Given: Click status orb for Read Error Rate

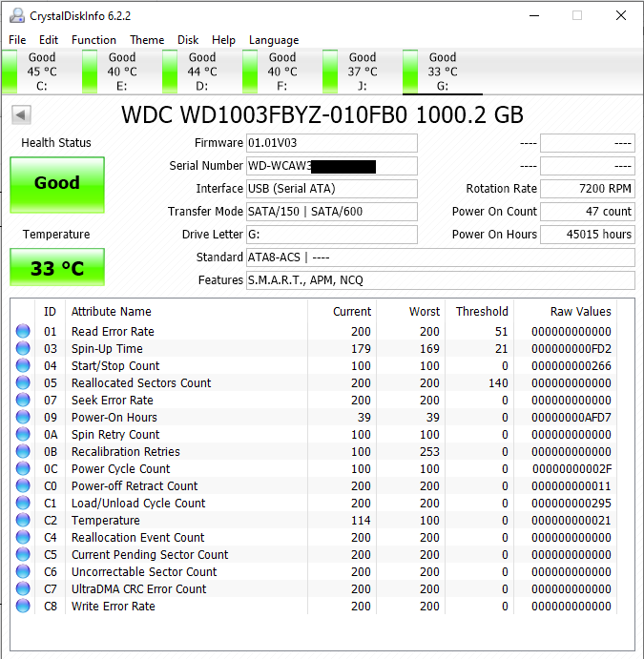Looking at the screenshot, I should 23,332.
